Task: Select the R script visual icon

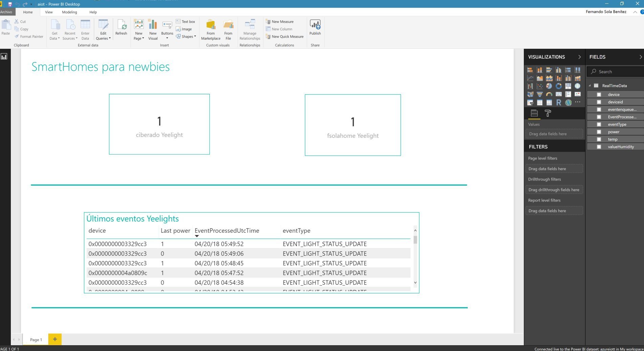Action: (x=558, y=102)
